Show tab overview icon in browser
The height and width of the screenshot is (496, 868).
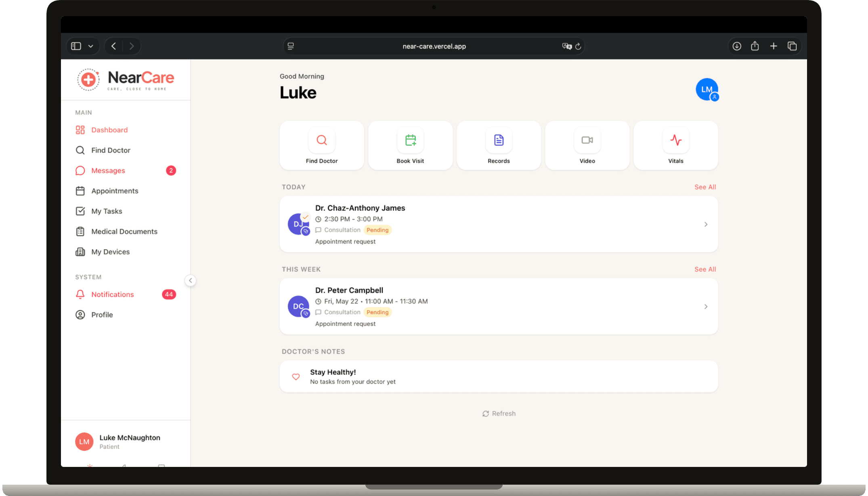(x=792, y=46)
